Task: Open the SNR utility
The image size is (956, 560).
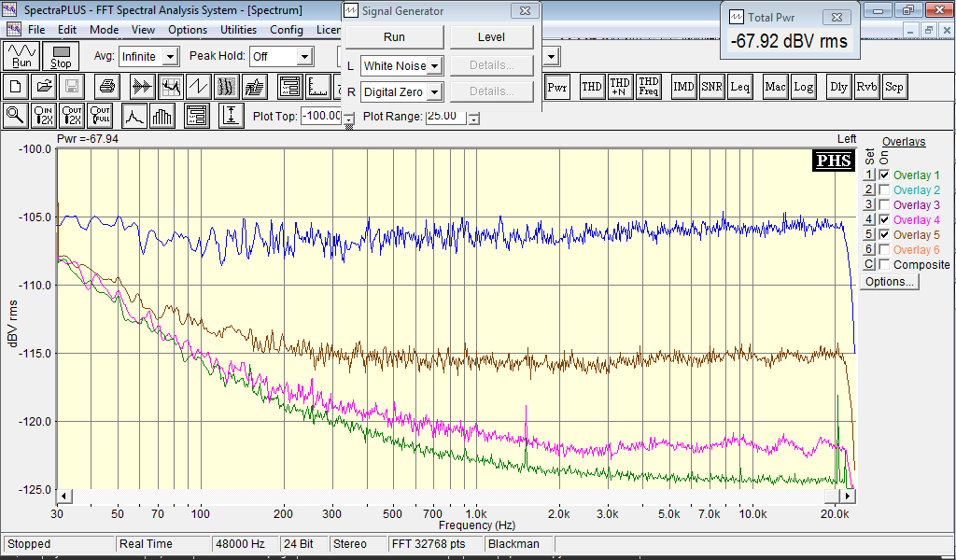Action: pyautogui.click(x=711, y=87)
